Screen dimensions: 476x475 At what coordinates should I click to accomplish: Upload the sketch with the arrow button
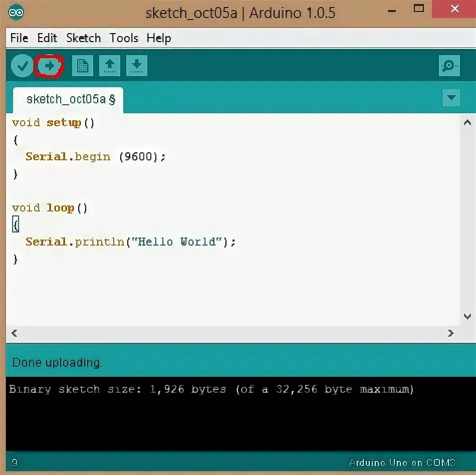(x=49, y=66)
